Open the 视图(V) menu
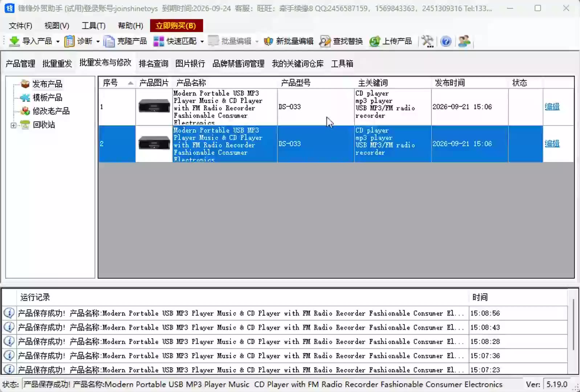The image size is (580, 392). pyautogui.click(x=57, y=25)
